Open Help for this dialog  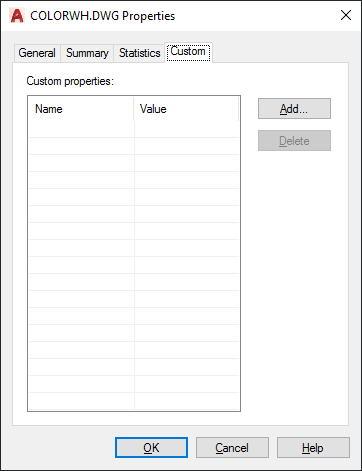[x=313, y=448]
